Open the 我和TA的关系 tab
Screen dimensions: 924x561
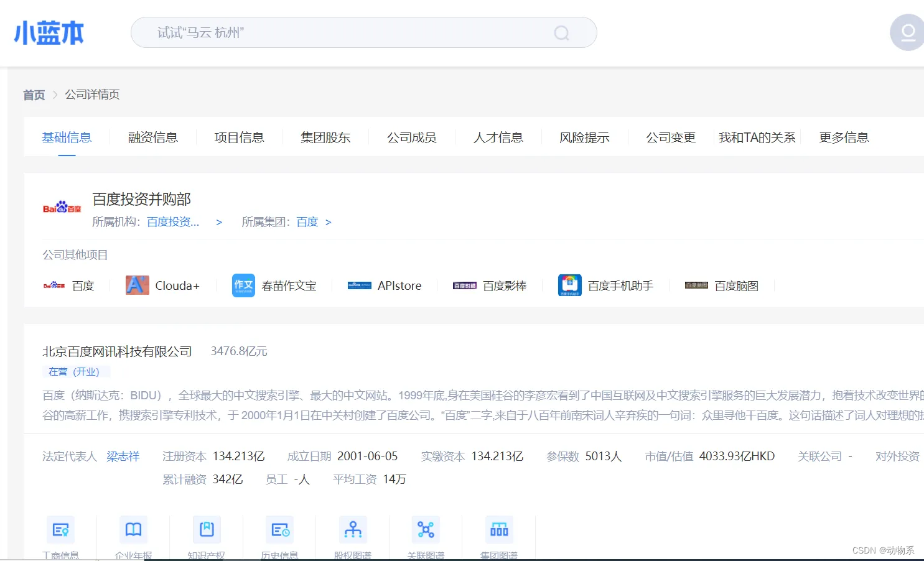pos(757,137)
